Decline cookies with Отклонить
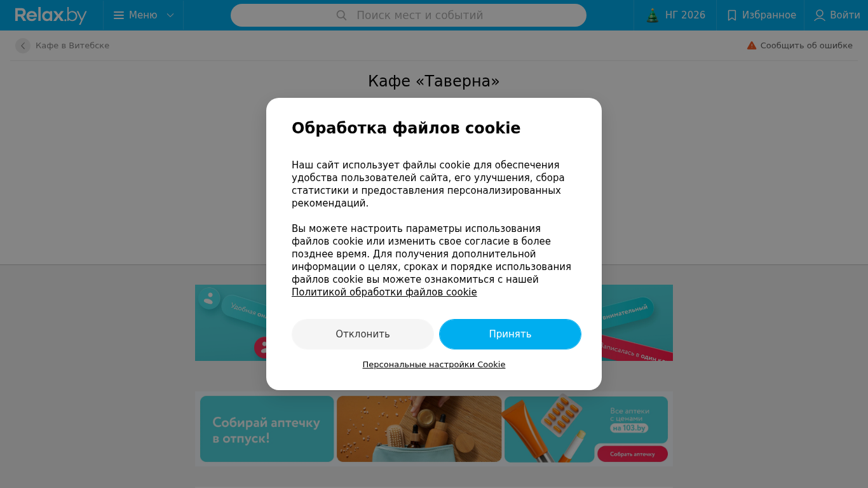This screenshot has width=868, height=488. click(363, 334)
